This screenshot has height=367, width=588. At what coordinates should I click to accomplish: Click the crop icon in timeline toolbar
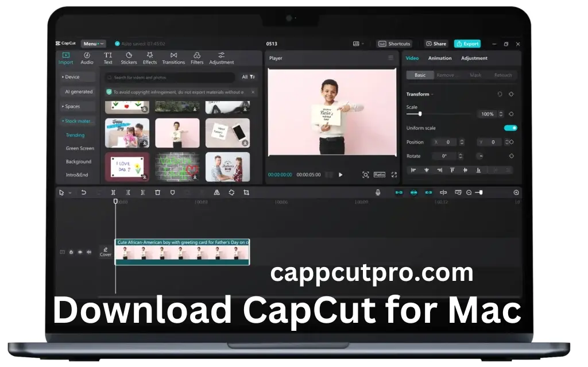tap(246, 192)
